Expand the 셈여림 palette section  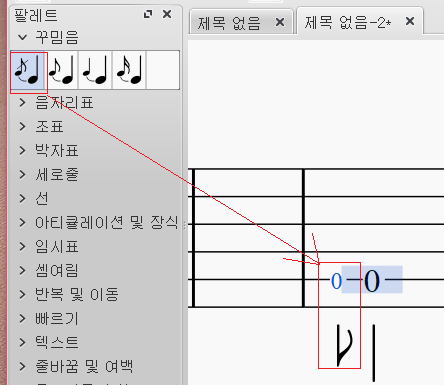point(22,271)
